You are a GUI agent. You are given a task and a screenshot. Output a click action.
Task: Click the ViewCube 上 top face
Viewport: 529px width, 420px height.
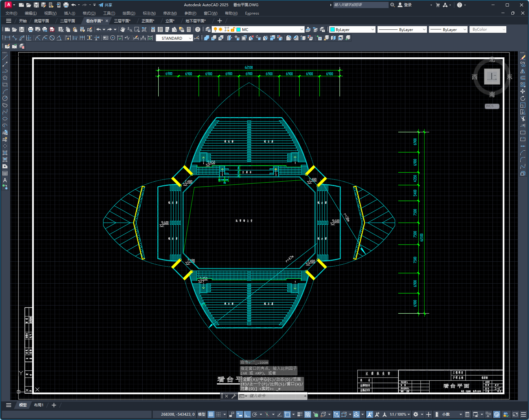[x=492, y=77]
